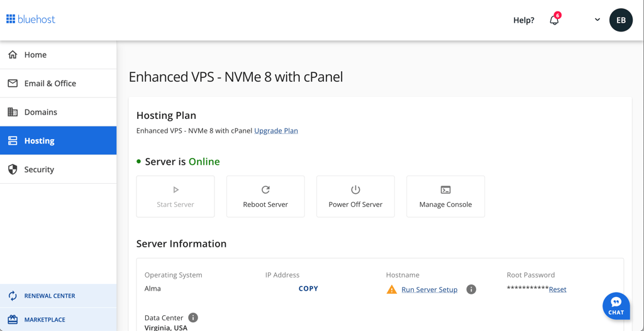
Task: Open the EB account avatar
Action: coord(621,20)
